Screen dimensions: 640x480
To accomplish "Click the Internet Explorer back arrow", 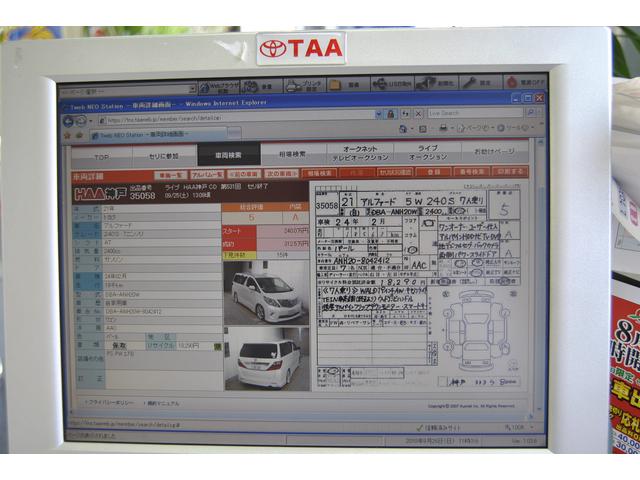I will tap(69, 121).
